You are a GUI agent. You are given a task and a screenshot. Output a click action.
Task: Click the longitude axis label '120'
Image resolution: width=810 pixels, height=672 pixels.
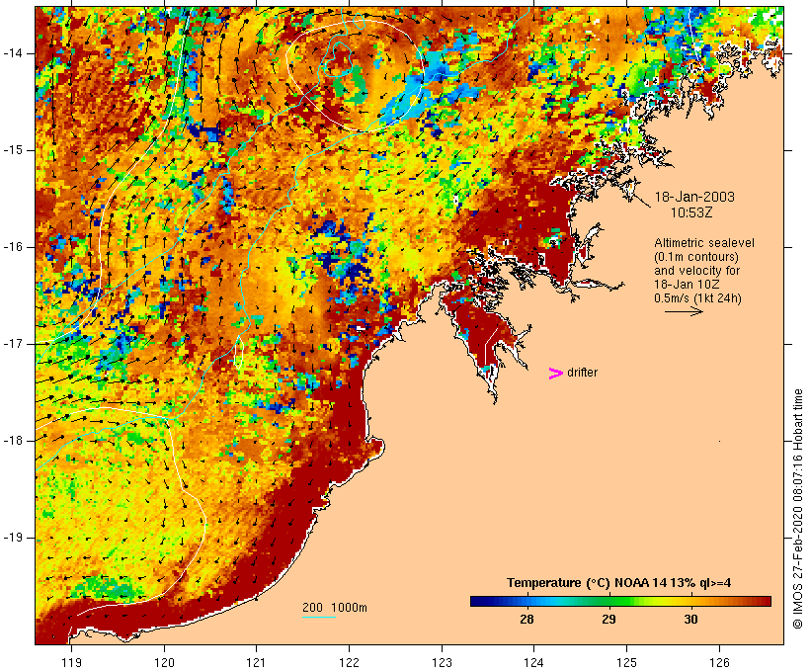[164, 662]
